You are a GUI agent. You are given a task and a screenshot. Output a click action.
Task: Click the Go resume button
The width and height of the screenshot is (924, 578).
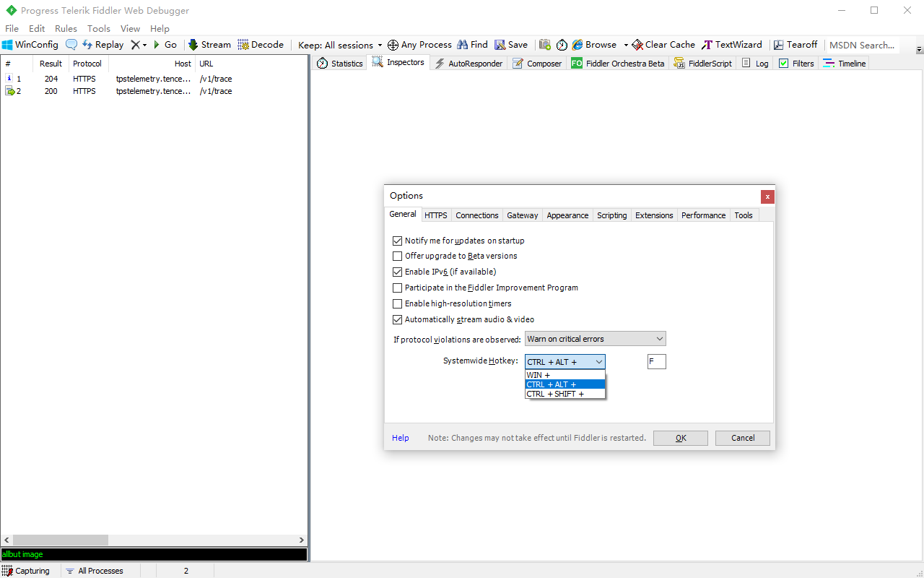[165, 45]
